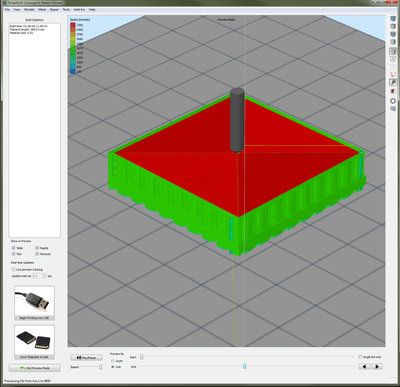Viewport: 400px width, 387px height.
Task: Uncheck the Rapids checkbox
Action: pos(37,248)
